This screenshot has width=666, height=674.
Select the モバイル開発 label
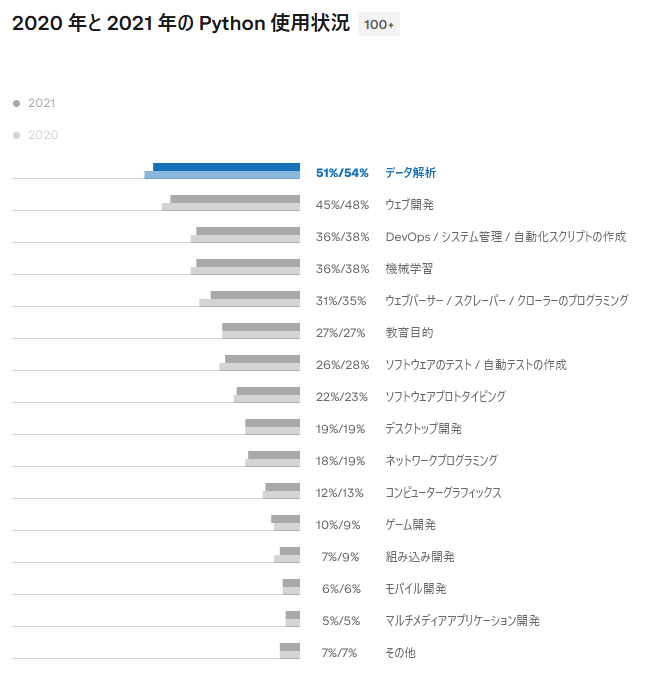pos(415,589)
